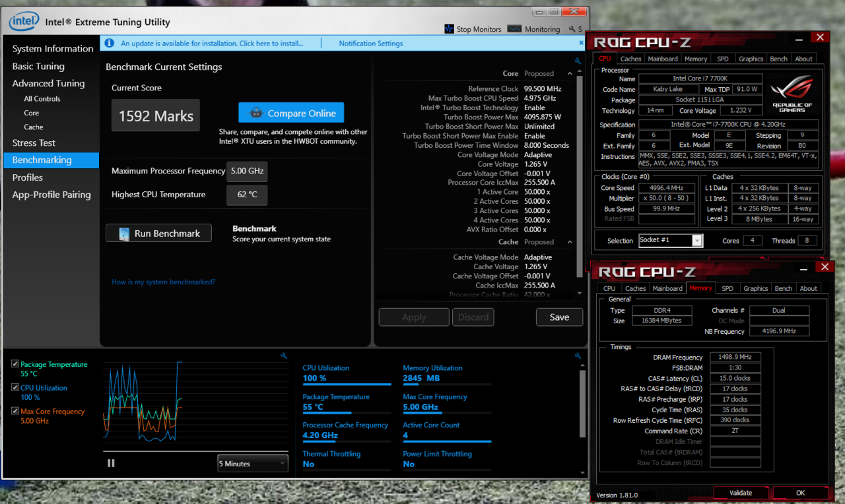Click the monitor readouts vertical scrollbar thumb

pyautogui.click(x=582, y=404)
